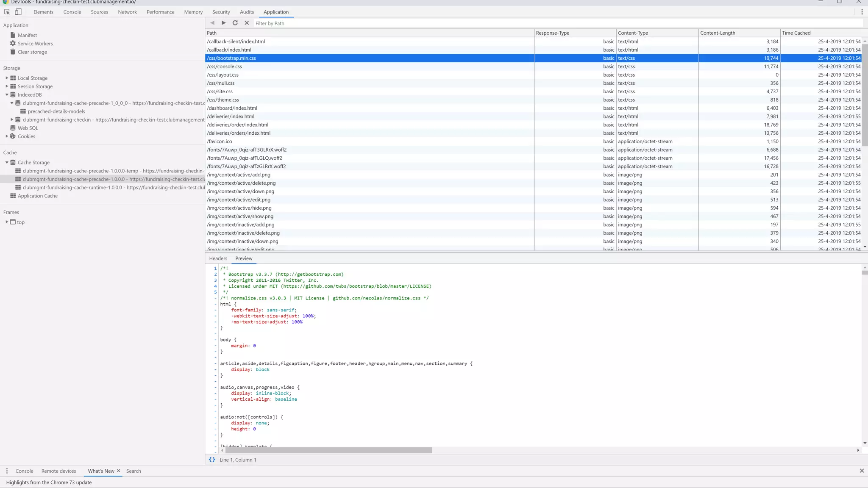
Task: Click the refresh cache entries icon
Action: point(235,23)
